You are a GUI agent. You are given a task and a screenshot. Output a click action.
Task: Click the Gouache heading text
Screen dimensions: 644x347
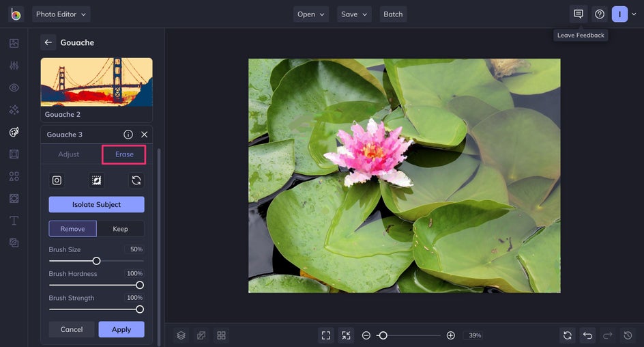coord(77,42)
